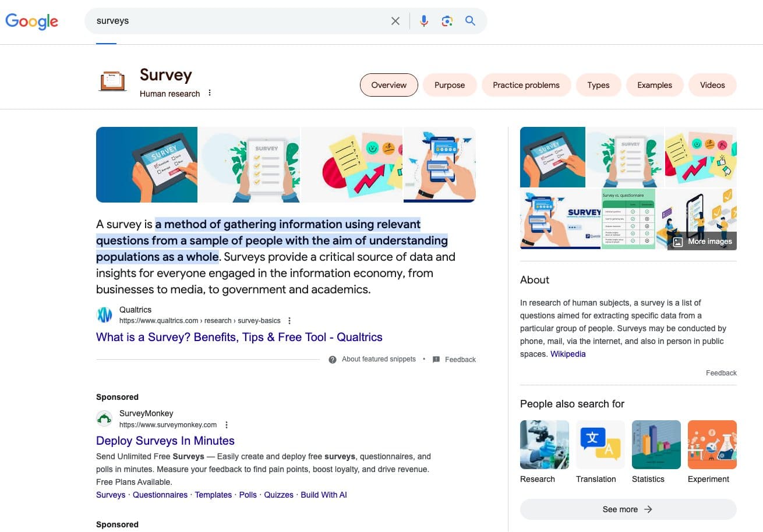Viewport: 763px width, 532px height.
Task: Click the More images button
Action: 702,241
